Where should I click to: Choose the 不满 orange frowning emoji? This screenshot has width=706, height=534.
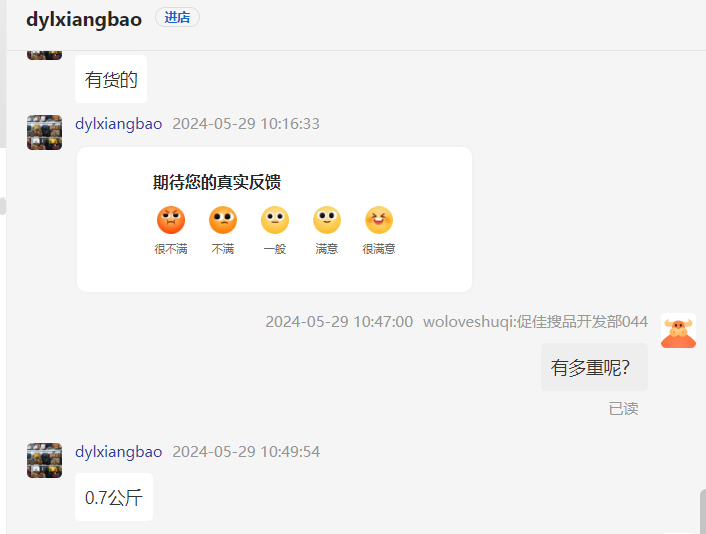pyautogui.click(x=223, y=220)
